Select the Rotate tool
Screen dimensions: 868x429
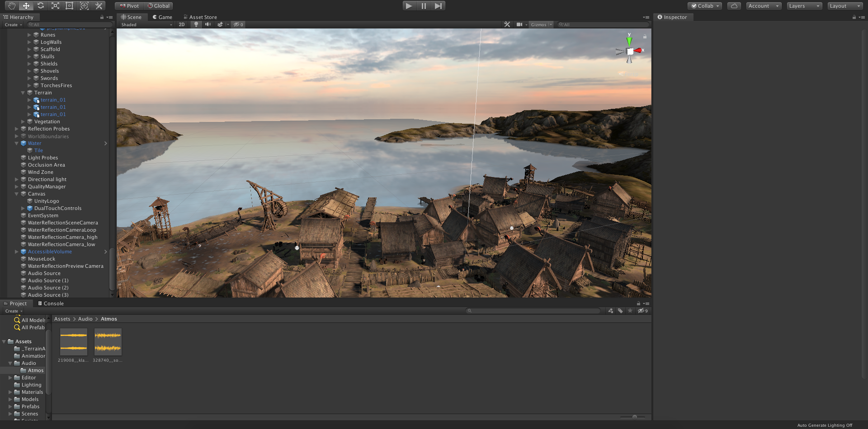(x=41, y=6)
